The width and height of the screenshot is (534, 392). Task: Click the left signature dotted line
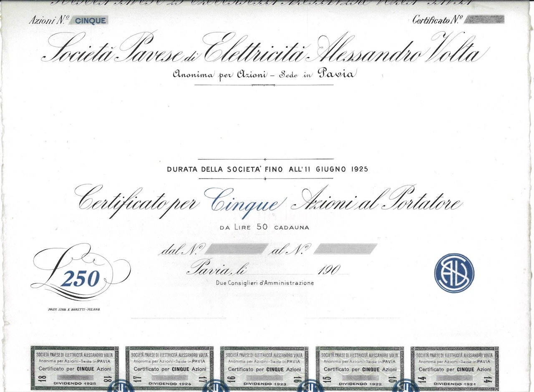[179, 318]
